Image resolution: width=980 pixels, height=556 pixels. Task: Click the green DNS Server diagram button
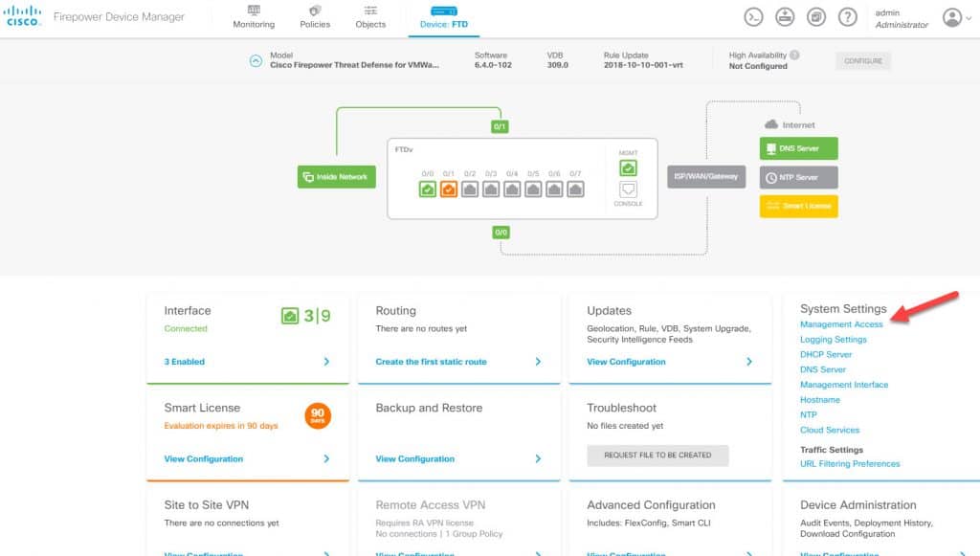point(799,148)
